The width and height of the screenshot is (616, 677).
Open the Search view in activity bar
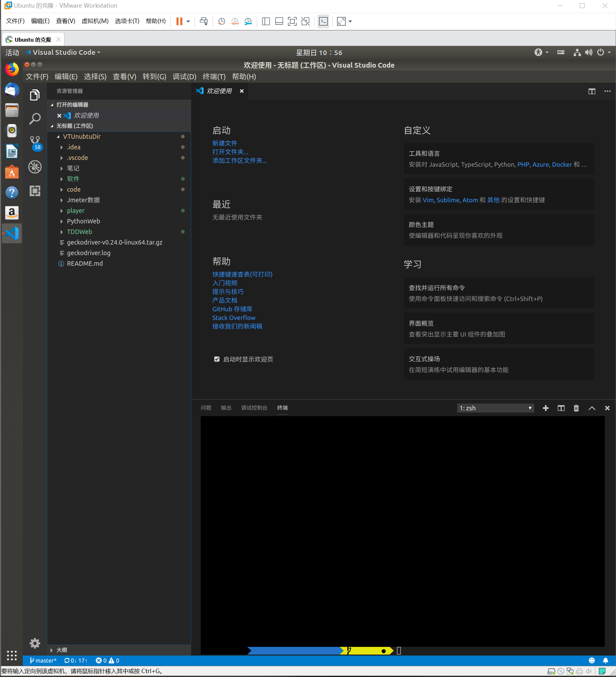coord(35,119)
